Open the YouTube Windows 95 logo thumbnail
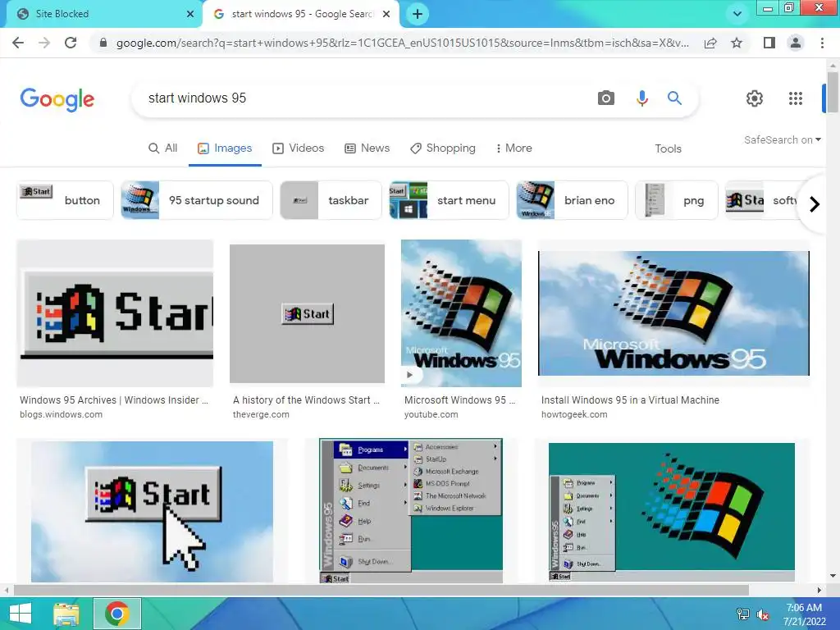 pyautogui.click(x=461, y=313)
